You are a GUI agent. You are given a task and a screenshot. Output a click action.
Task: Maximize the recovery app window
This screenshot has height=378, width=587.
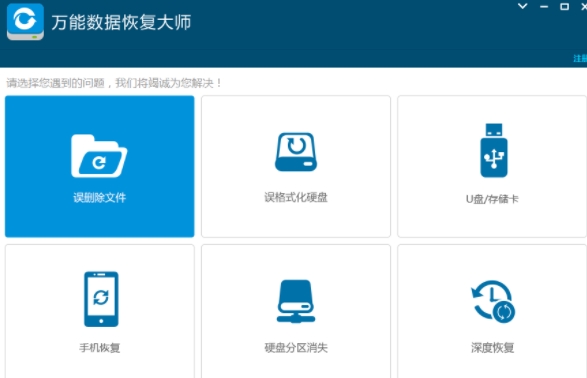click(x=564, y=6)
